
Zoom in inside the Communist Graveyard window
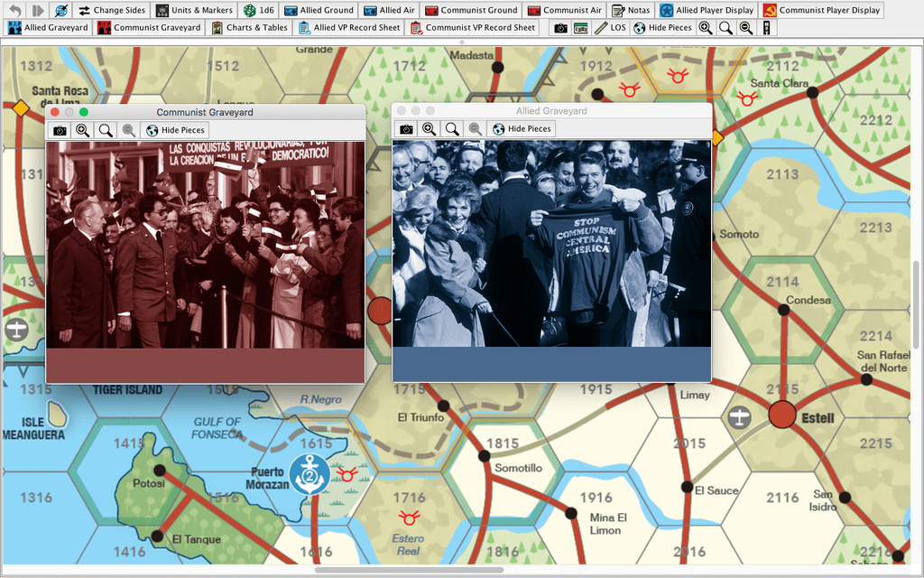(83, 130)
